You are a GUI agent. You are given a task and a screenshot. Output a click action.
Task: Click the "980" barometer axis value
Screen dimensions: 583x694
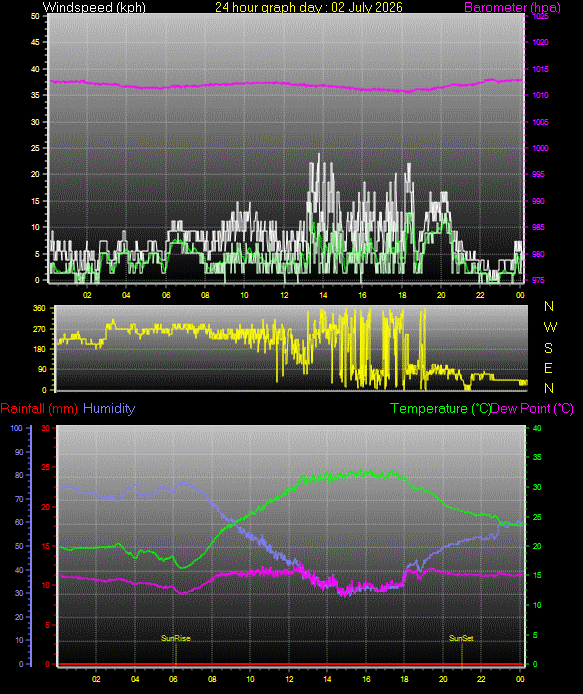538,254
